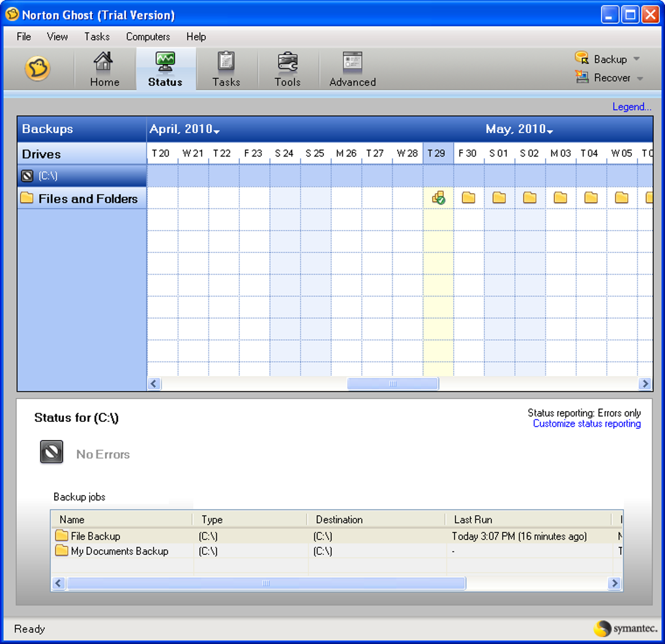665x644 pixels.
Task: Open the Advanced view icon
Action: coord(353,61)
